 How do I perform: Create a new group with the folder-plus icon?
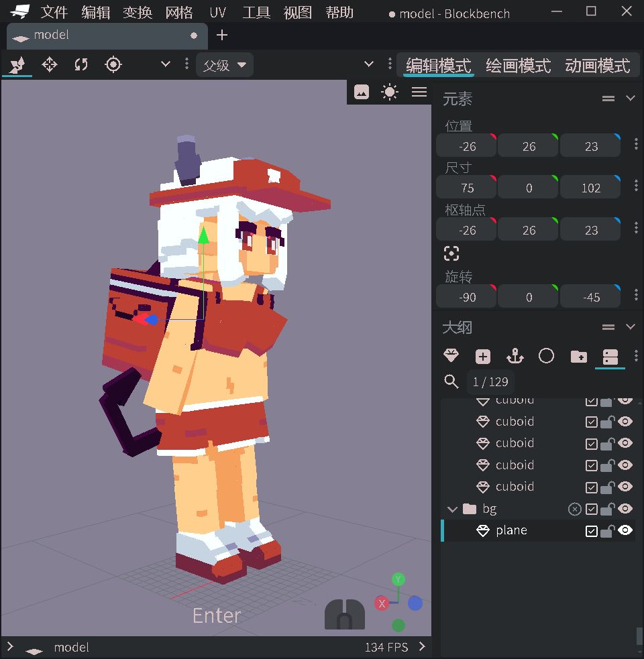tap(579, 357)
